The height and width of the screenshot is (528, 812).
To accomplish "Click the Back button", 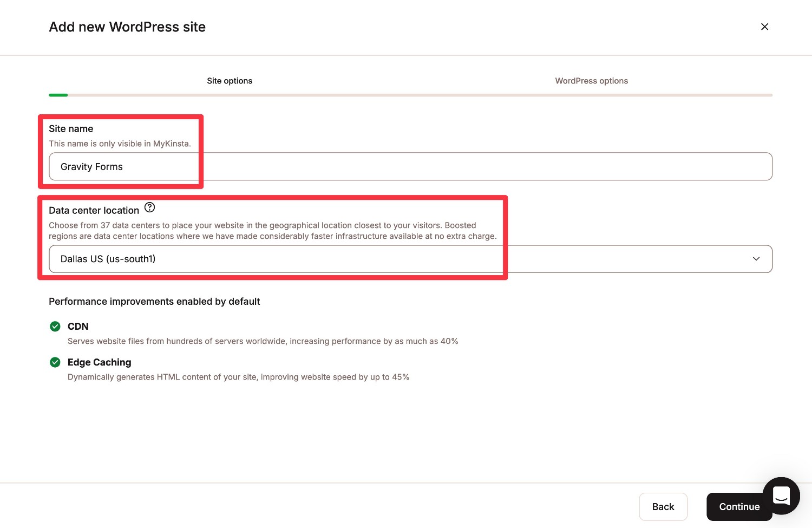I will pyautogui.click(x=663, y=507).
